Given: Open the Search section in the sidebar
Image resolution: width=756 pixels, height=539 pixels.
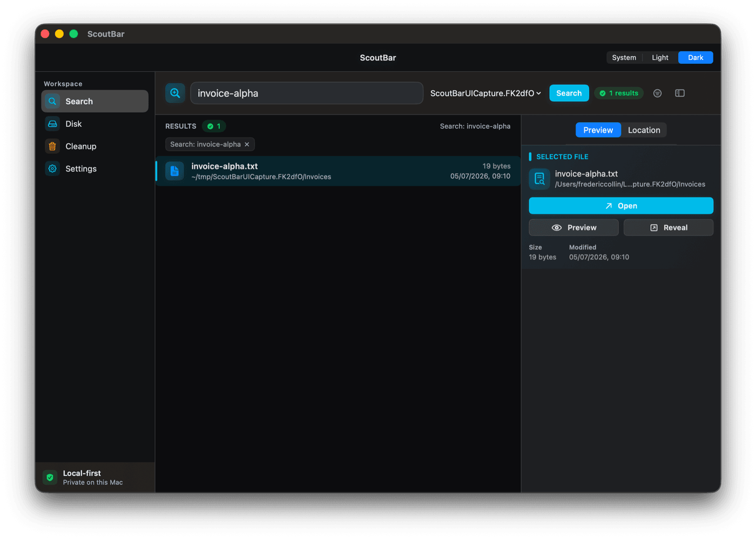Looking at the screenshot, I should coord(95,101).
